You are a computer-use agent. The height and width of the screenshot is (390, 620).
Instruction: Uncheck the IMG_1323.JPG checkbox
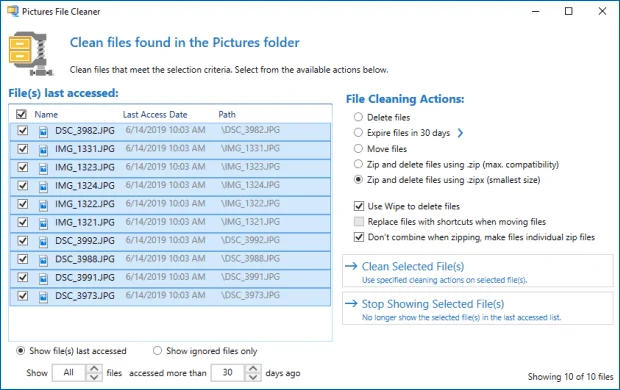point(23,167)
